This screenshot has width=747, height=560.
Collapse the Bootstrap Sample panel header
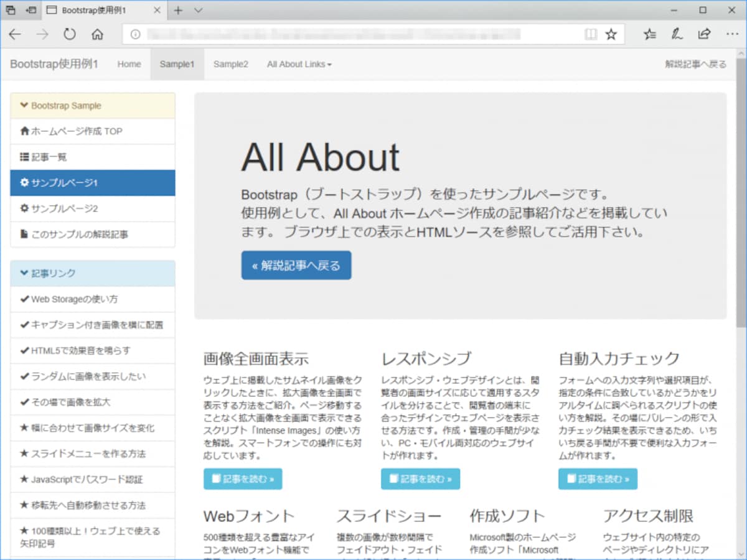coord(93,106)
